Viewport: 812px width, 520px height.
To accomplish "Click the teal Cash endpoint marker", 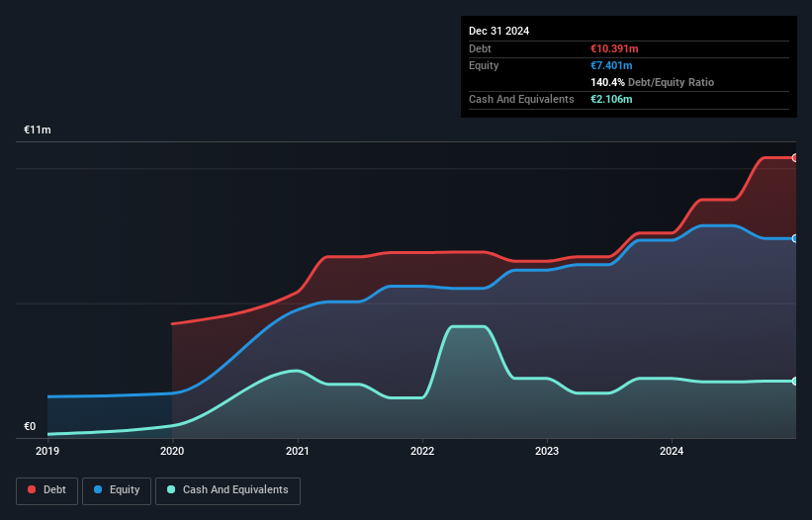I will coord(795,382).
